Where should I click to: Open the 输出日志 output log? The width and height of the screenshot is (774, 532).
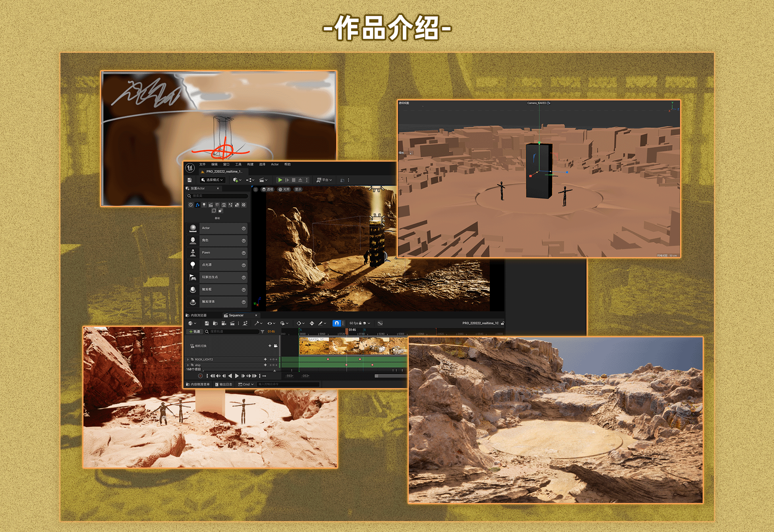(224, 384)
